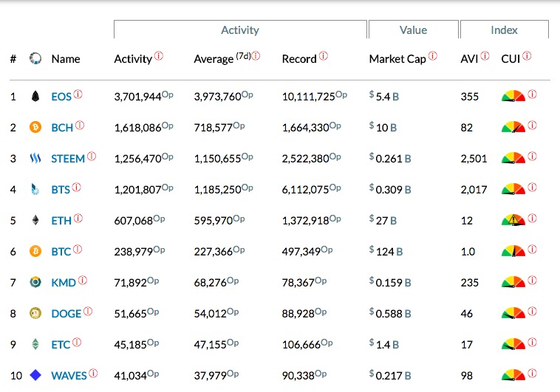This screenshot has width=560, height=392.
Task: Click WAVES record value 90,338
Action: (x=298, y=376)
